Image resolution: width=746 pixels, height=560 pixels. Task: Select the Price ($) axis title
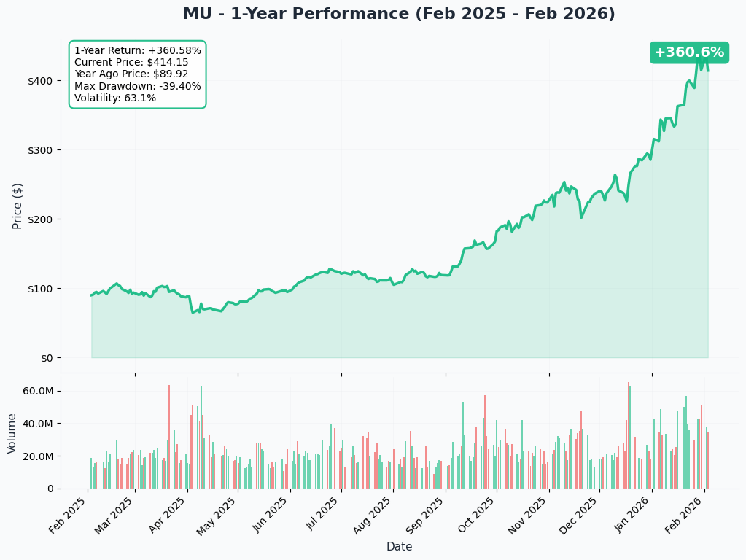pyautogui.click(x=17, y=206)
